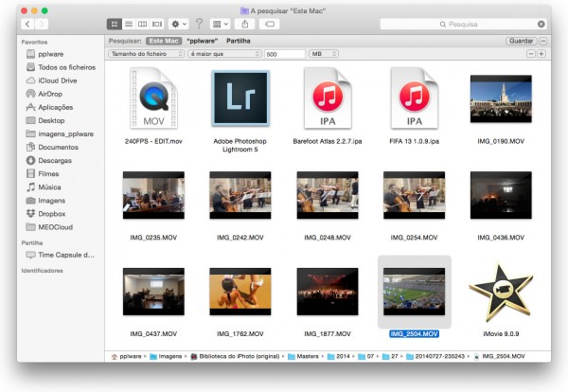The height and width of the screenshot is (392, 568).
Task: Select IMG_0437.MOV thumbnail
Action: point(153,292)
